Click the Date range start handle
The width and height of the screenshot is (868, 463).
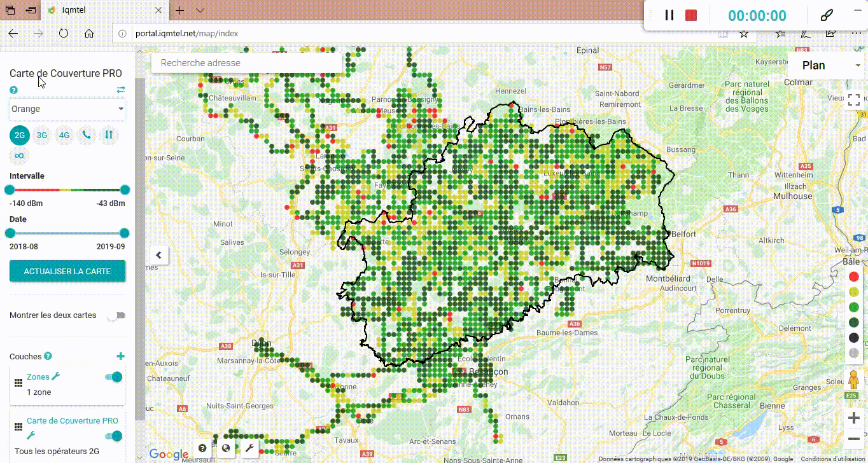click(x=10, y=233)
